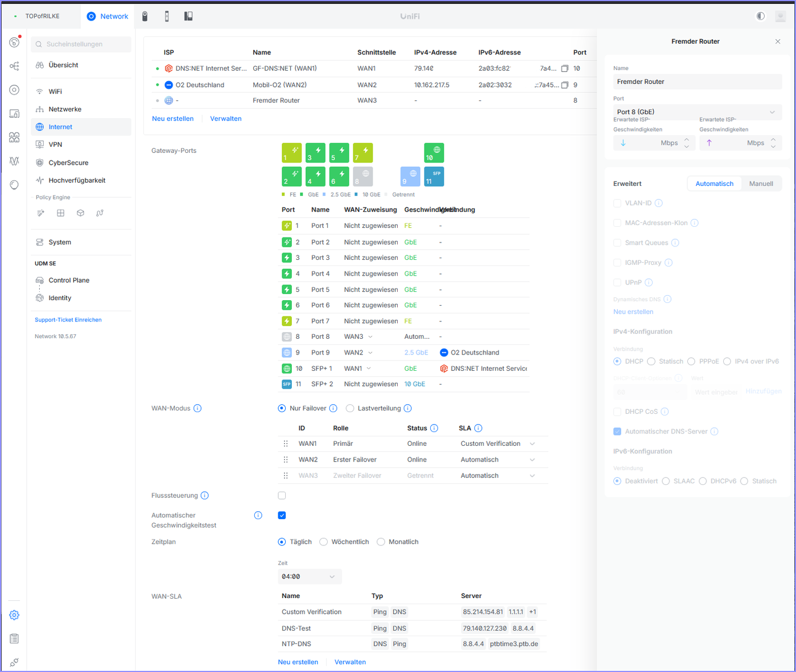The width and height of the screenshot is (796, 672).
Task: Open VPN settings menu item
Action: 81,144
